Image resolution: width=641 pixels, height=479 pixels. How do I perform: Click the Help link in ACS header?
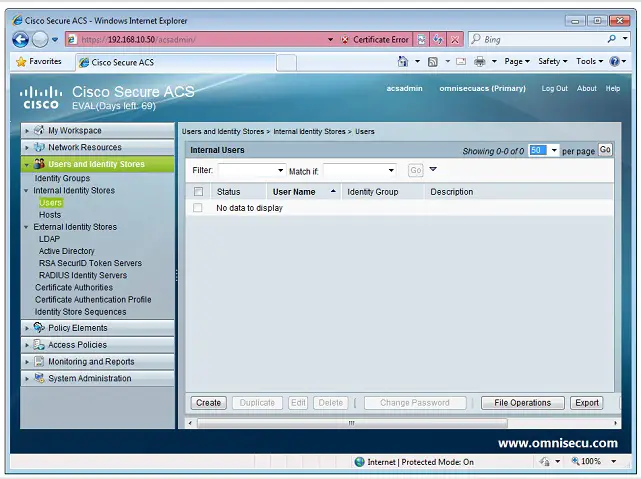[x=612, y=88]
